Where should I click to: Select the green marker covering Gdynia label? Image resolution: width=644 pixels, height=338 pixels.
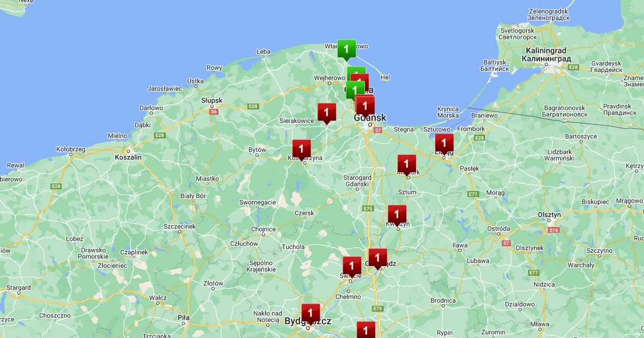(x=355, y=90)
